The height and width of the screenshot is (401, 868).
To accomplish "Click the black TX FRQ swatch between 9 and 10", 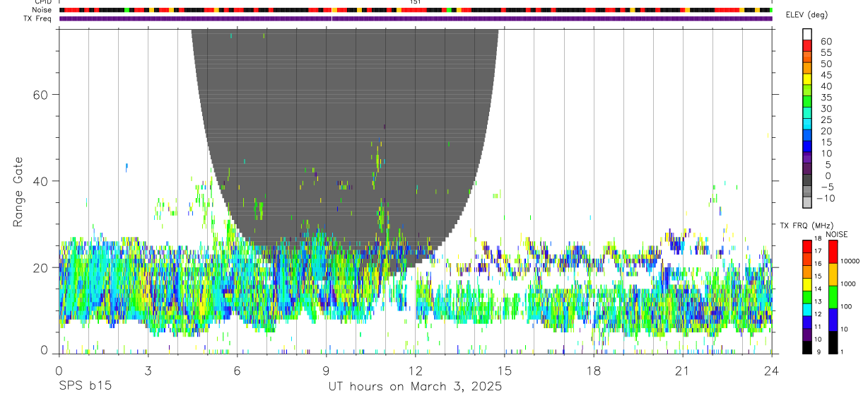I will (x=807, y=347).
